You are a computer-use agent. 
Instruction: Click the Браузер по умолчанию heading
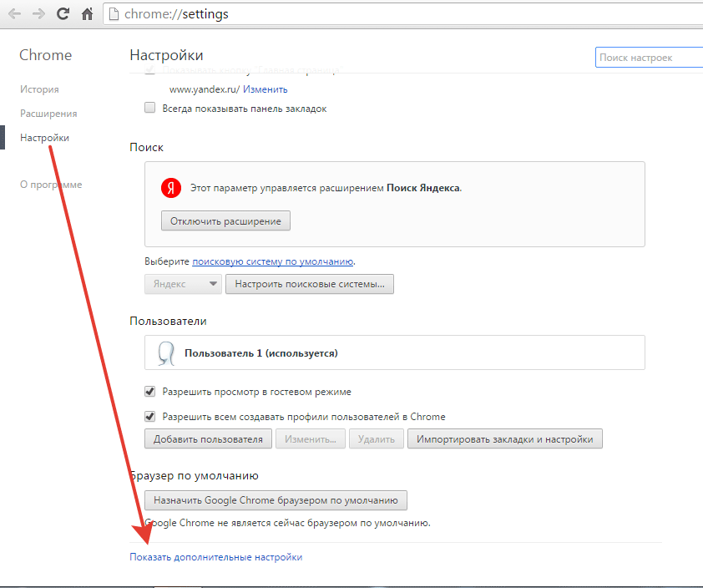coord(195,475)
